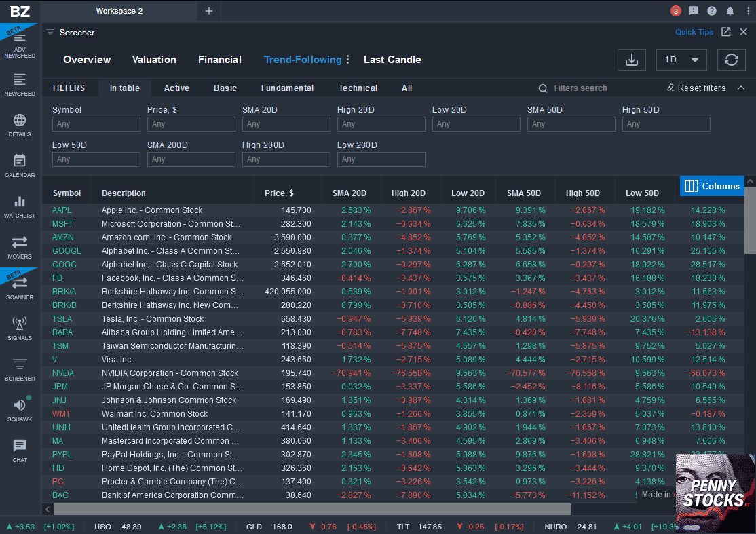Open the top bar kebab menu
756x534 pixels.
point(749,11)
